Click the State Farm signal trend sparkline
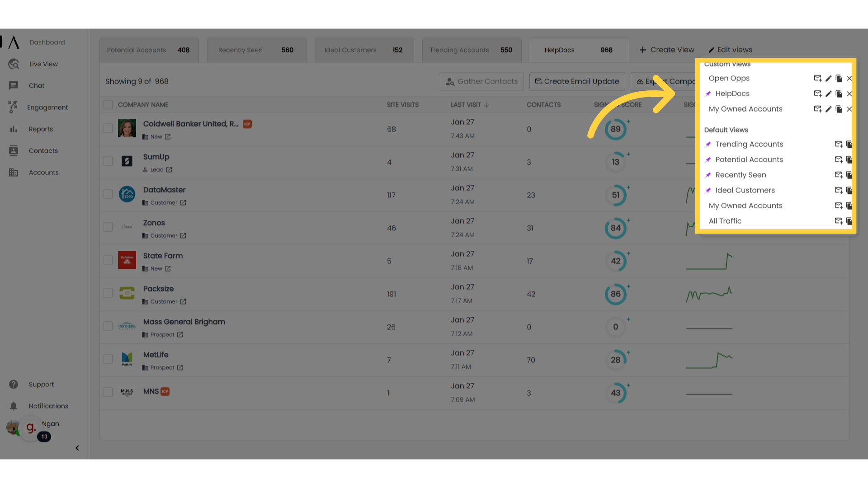The image size is (868, 488). [x=709, y=261]
